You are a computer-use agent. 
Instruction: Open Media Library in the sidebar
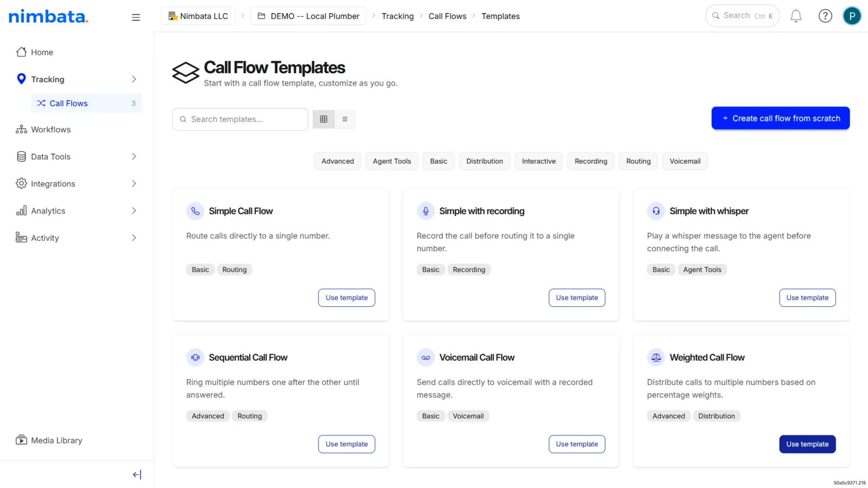49,440
